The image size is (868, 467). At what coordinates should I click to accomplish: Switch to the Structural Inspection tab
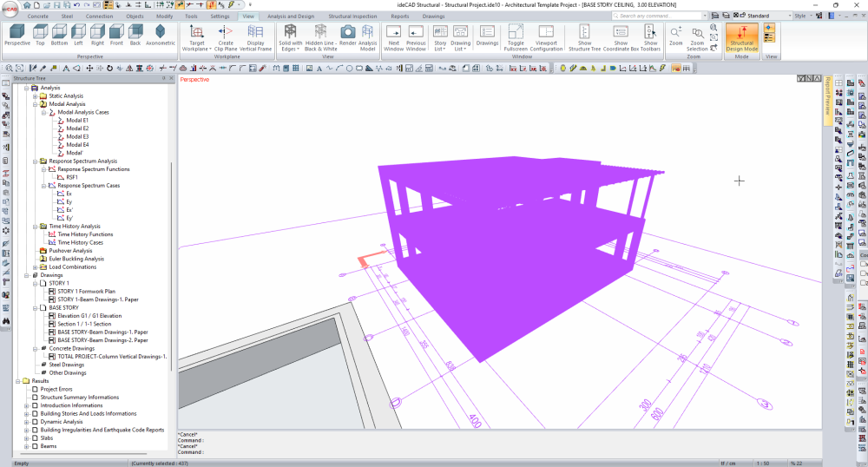(352, 16)
